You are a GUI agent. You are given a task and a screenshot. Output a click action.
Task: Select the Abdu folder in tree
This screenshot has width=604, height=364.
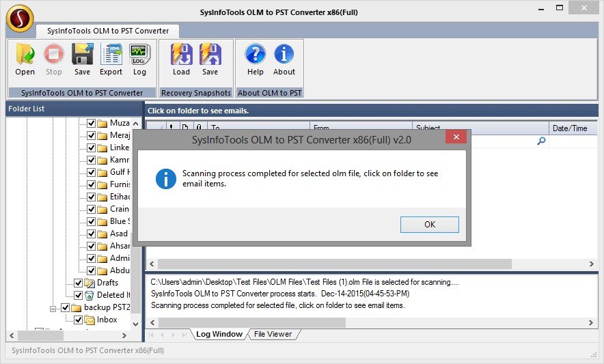[120, 270]
